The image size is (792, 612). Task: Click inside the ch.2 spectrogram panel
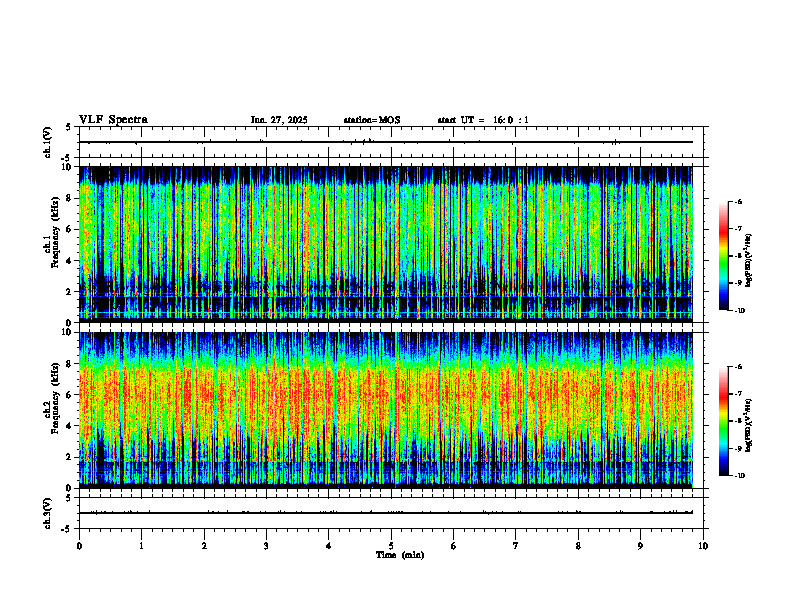click(386, 410)
